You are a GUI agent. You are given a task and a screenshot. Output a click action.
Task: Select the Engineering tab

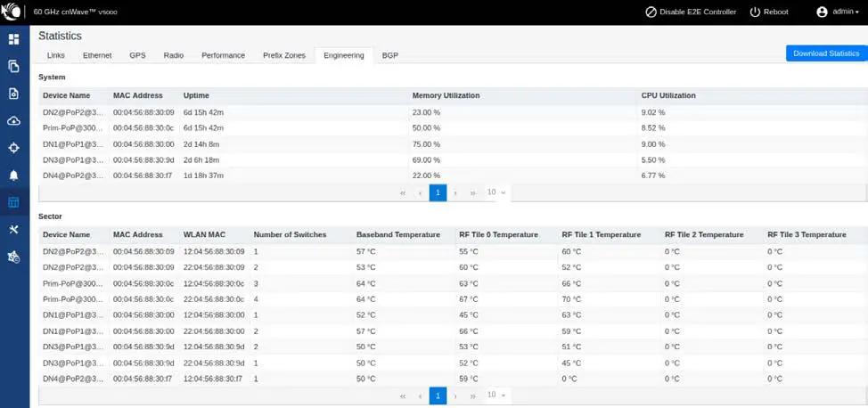point(344,55)
